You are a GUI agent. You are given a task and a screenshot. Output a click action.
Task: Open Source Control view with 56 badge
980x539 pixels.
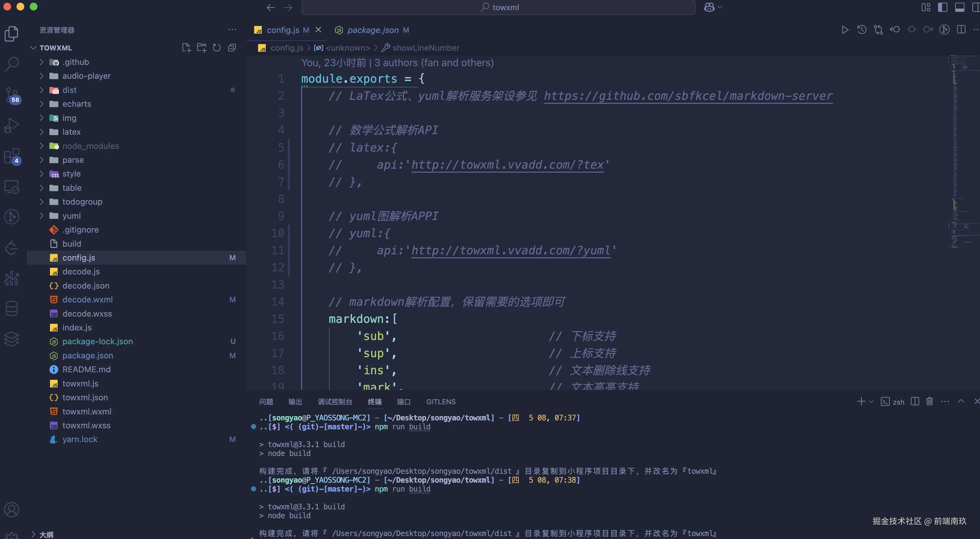pyautogui.click(x=12, y=95)
